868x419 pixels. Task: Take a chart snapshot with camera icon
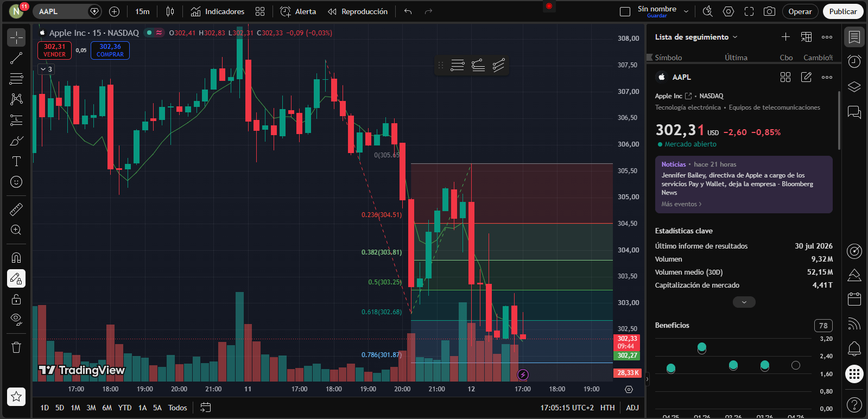pos(769,11)
